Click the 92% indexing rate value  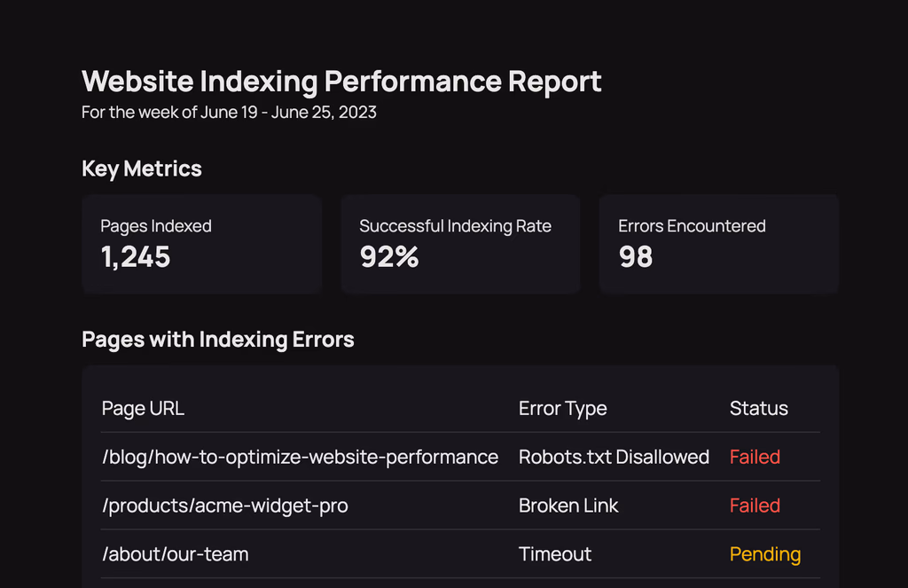click(389, 257)
